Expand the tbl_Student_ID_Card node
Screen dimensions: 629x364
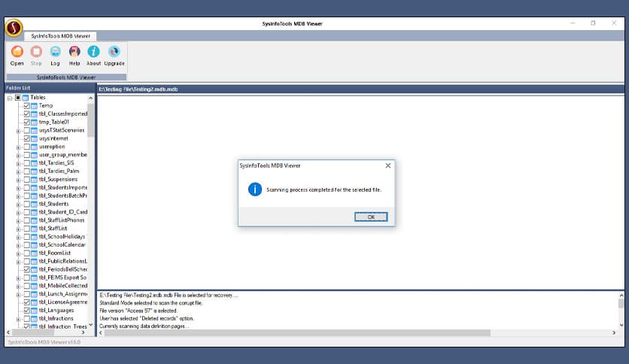tap(18, 213)
